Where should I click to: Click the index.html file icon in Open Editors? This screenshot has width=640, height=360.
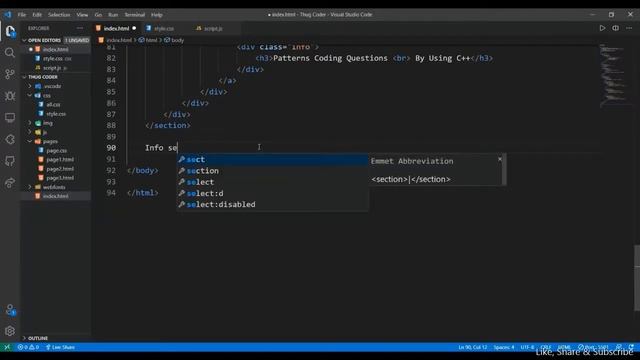coord(38,49)
